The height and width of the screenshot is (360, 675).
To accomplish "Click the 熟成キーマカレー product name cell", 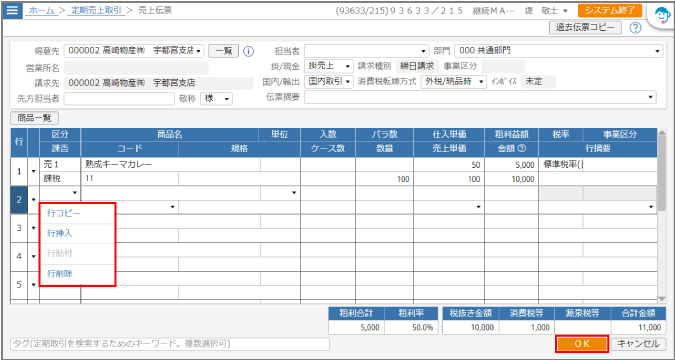I will (170, 164).
